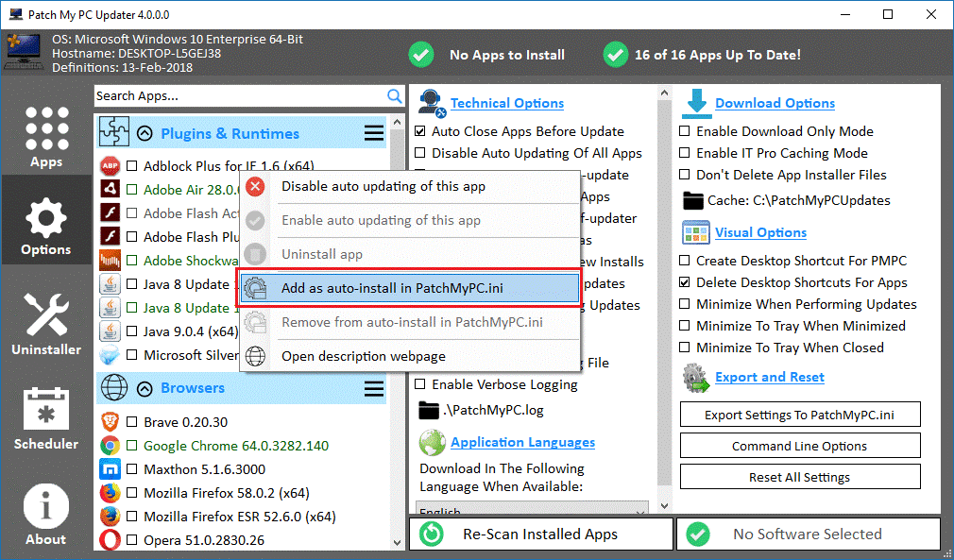
Task: Check Don't Delete App Installer Files
Action: tap(685, 175)
